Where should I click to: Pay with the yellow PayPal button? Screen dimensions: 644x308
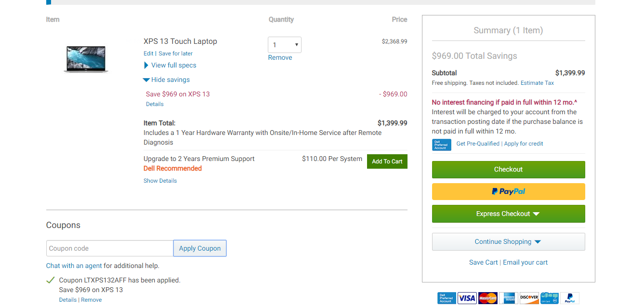[x=509, y=191]
